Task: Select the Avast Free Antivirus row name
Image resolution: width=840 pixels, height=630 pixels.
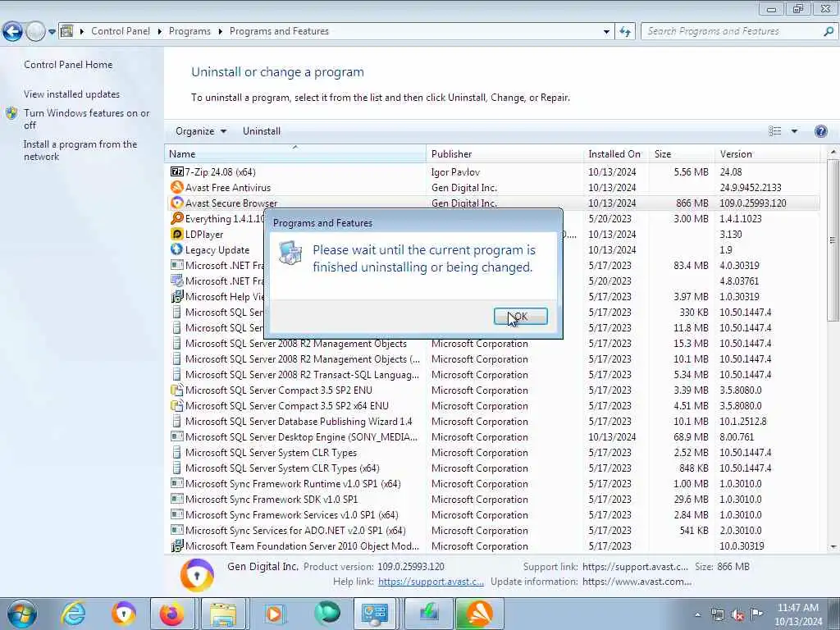Action: [x=228, y=188]
